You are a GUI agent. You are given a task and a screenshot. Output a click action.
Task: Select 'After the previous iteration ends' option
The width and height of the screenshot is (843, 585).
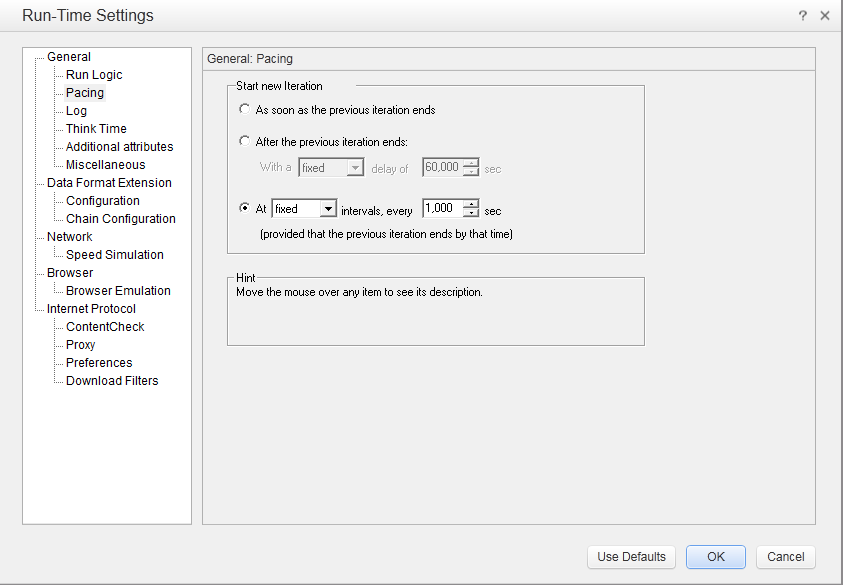245,142
